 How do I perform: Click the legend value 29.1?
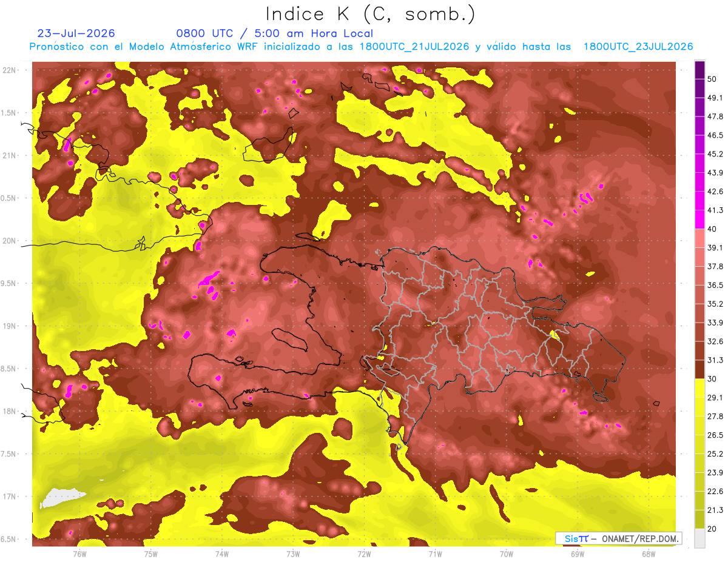click(715, 398)
